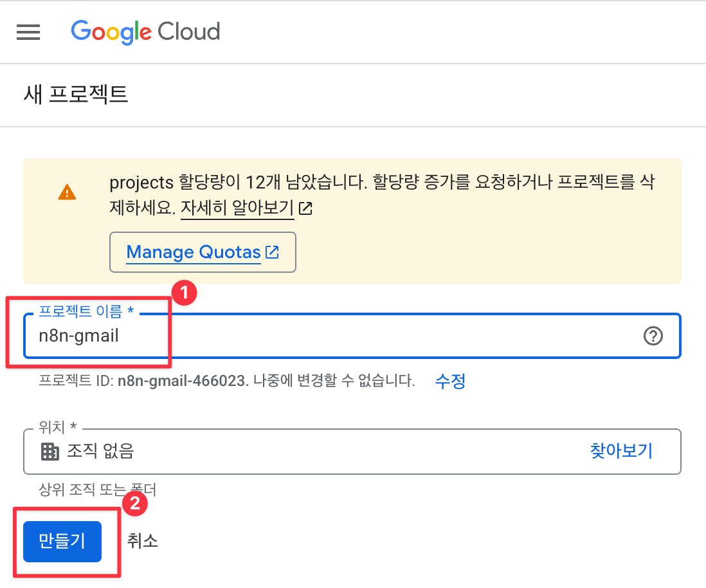
Task: Click the external-link icon beside 자세히 알아보기
Action: (305, 208)
